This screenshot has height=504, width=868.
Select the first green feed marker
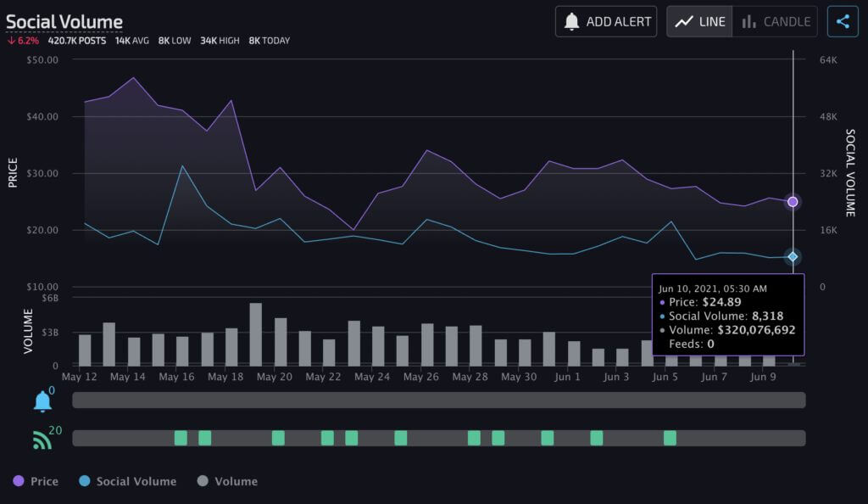coord(181,438)
